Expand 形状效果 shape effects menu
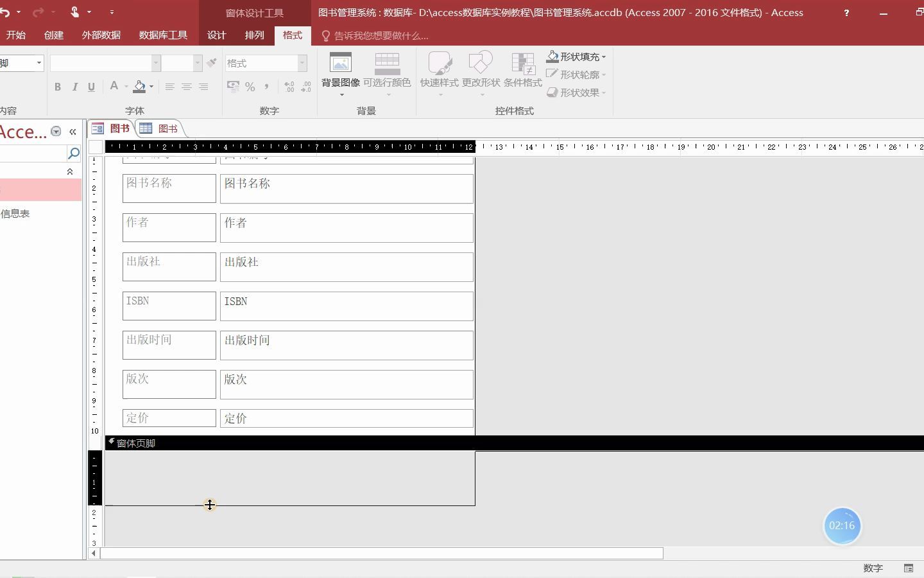Viewport: 924px width, 578px height. [x=576, y=92]
